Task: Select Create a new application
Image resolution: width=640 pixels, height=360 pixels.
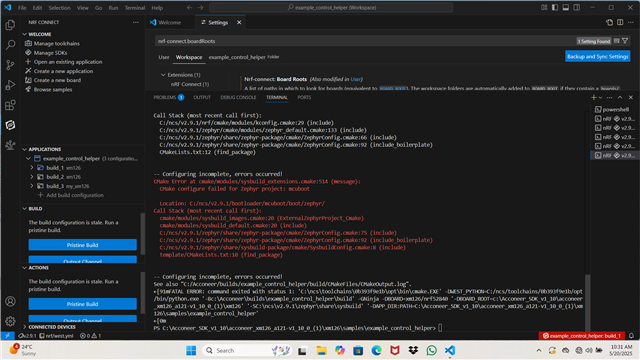Action: coord(63,71)
